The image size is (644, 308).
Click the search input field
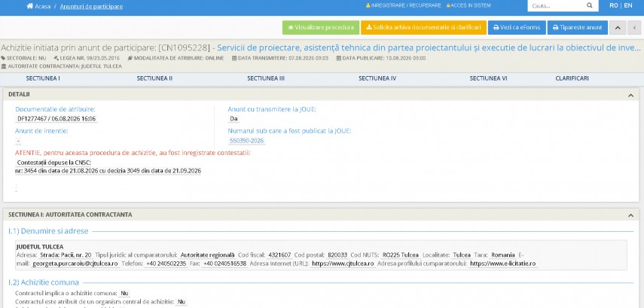click(557, 6)
